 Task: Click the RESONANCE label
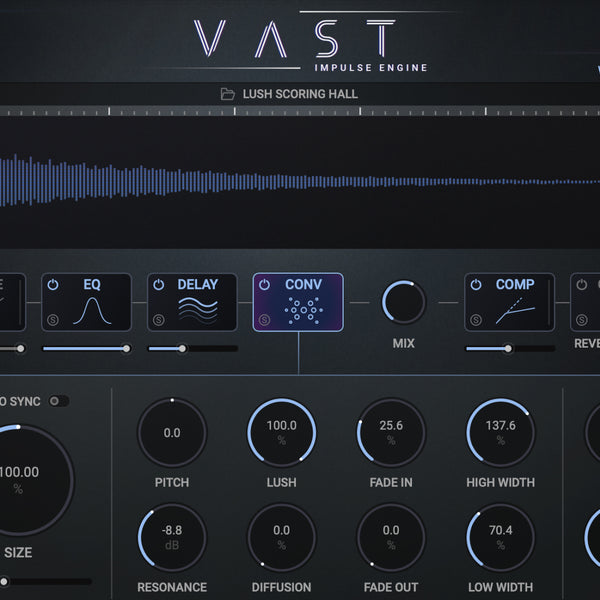pos(172,587)
